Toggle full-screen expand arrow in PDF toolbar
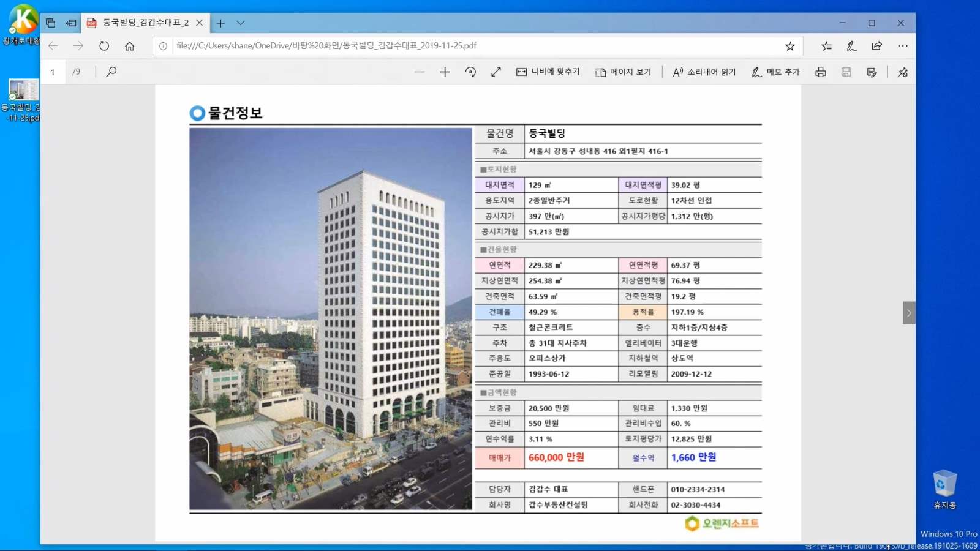980x551 pixels. pyautogui.click(x=496, y=72)
